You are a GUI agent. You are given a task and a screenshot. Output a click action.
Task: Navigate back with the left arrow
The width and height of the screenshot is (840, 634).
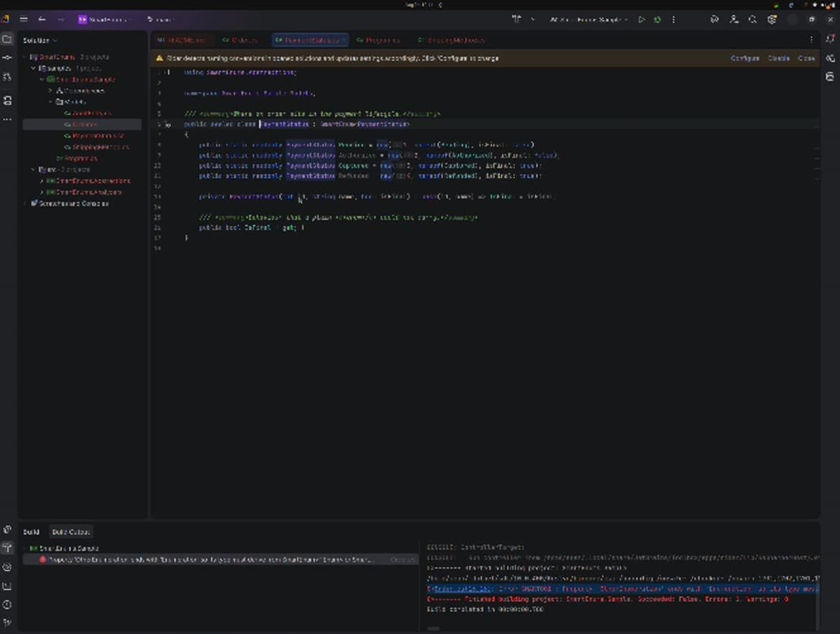(x=42, y=19)
